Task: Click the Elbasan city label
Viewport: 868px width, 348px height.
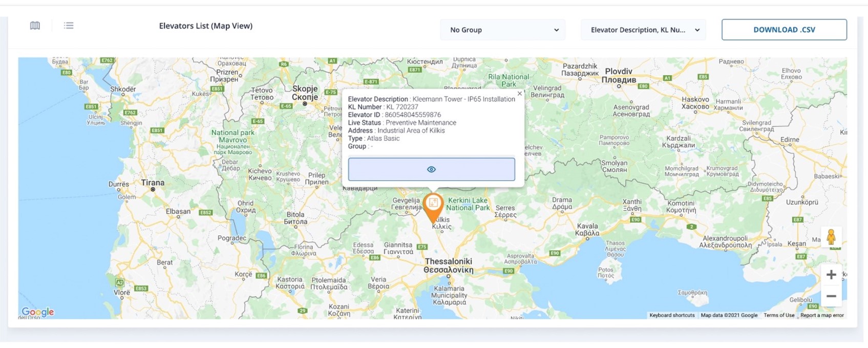Action: [178, 211]
